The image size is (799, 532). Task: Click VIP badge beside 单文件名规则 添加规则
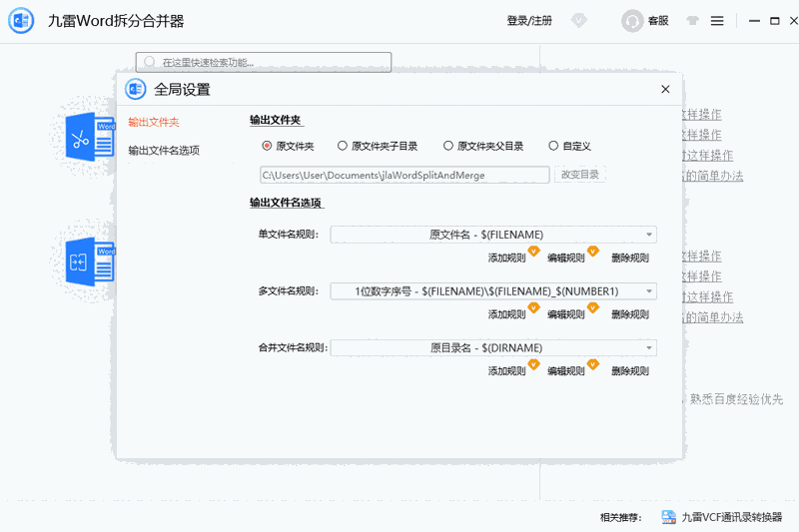(x=533, y=251)
